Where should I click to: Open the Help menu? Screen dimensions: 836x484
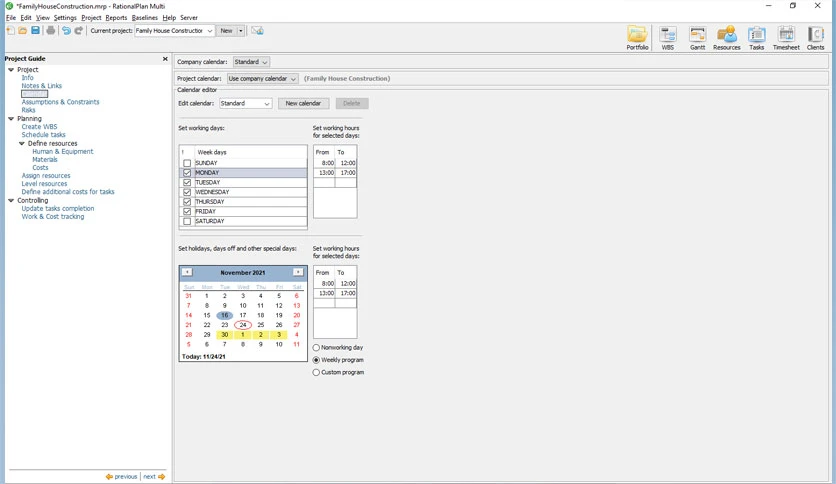point(169,18)
